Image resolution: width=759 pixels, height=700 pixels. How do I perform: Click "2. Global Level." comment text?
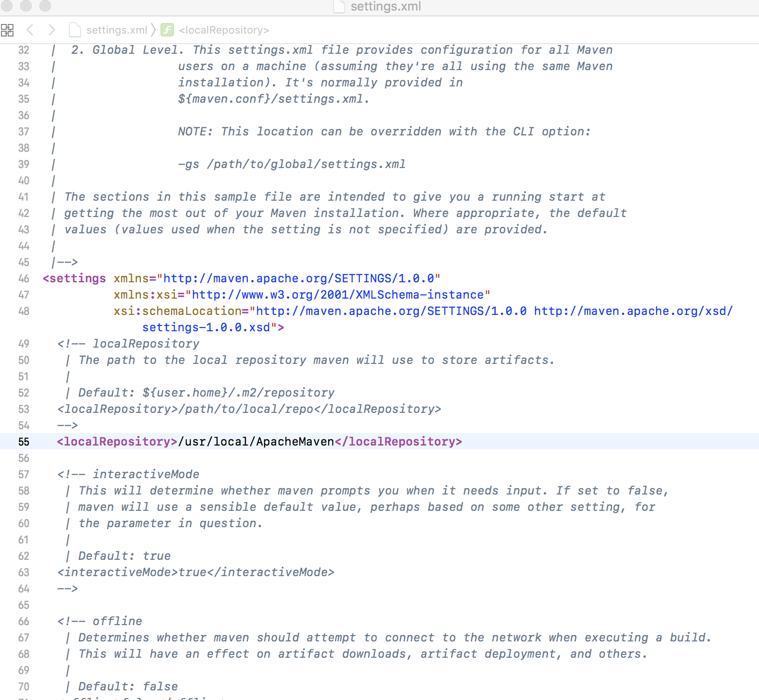127,50
